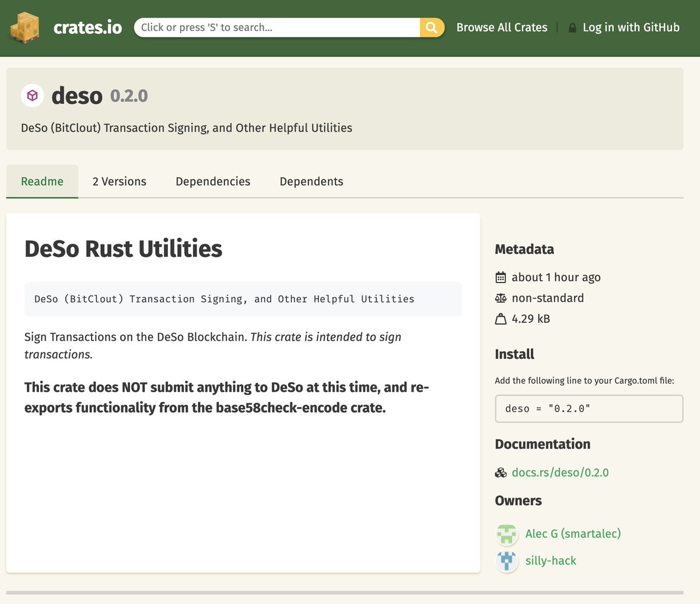Screen dimensions: 700x604
Task: Click the package size weight icon
Action: tap(501, 319)
